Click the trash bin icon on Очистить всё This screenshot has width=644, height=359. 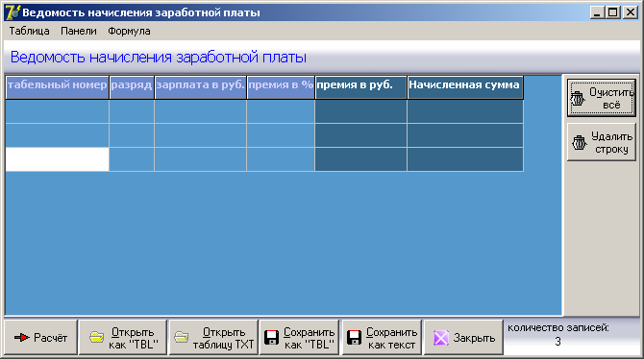pyautogui.click(x=578, y=99)
